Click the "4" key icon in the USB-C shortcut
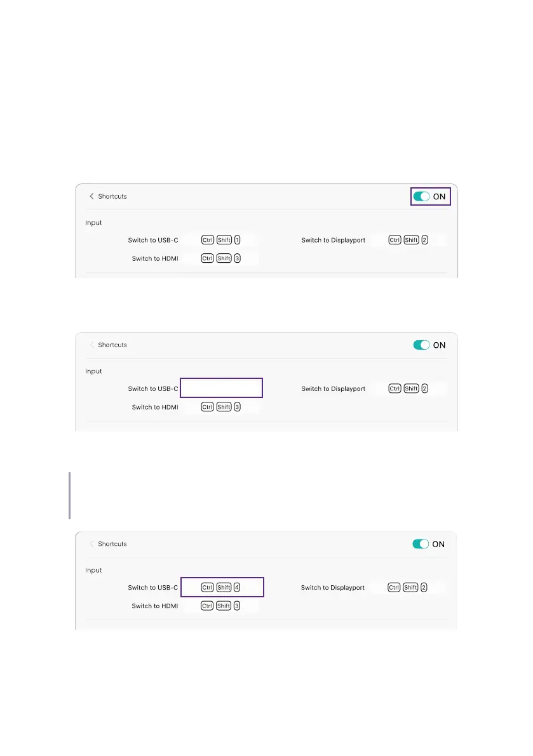 pyautogui.click(x=237, y=587)
